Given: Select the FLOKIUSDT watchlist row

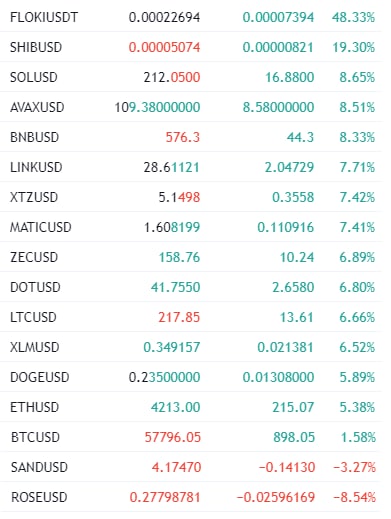Looking at the screenshot, I should click(x=192, y=17).
